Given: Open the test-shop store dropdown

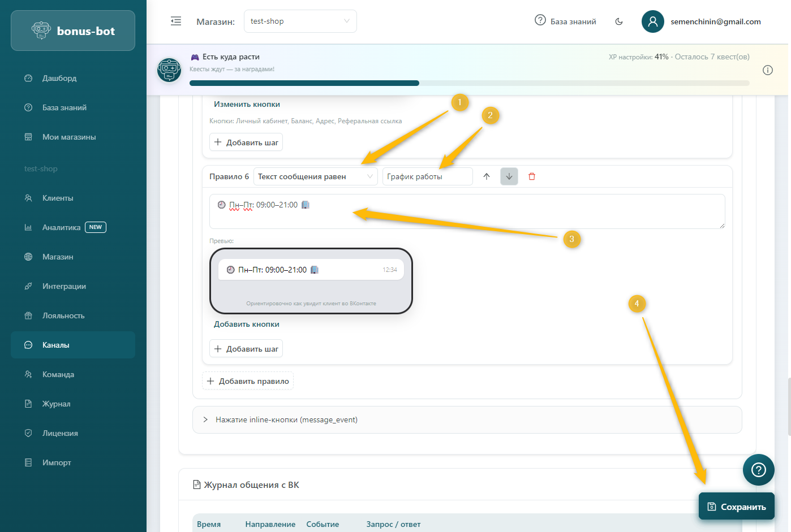Looking at the screenshot, I should 300,21.
